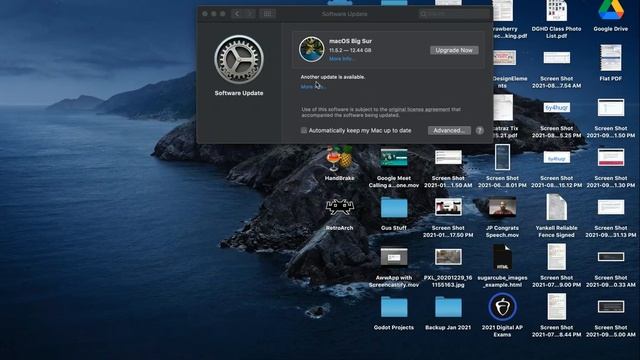Image resolution: width=640 pixels, height=360 pixels.
Task: Select Screen Shot 2021-09...5.00 AM
Action: tap(611, 307)
